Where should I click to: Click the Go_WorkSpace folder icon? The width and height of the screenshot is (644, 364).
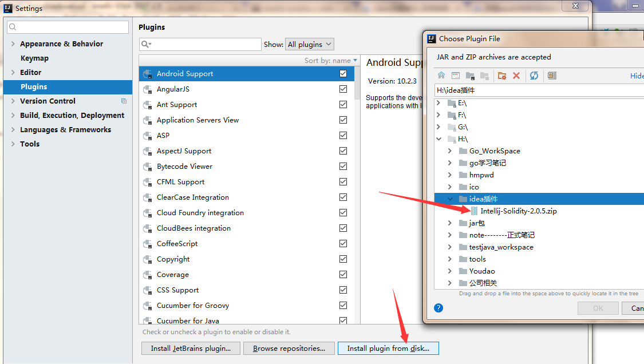coord(463,151)
